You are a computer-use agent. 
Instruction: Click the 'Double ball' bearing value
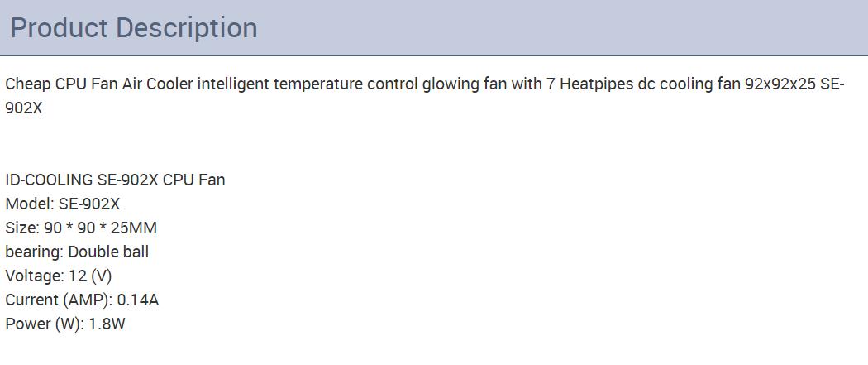point(108,252)
